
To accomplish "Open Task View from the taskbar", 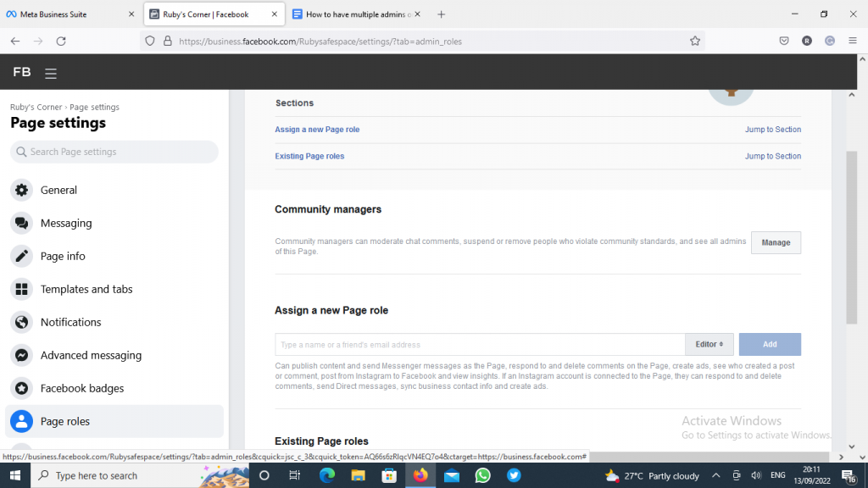I will tap(294, 475).
